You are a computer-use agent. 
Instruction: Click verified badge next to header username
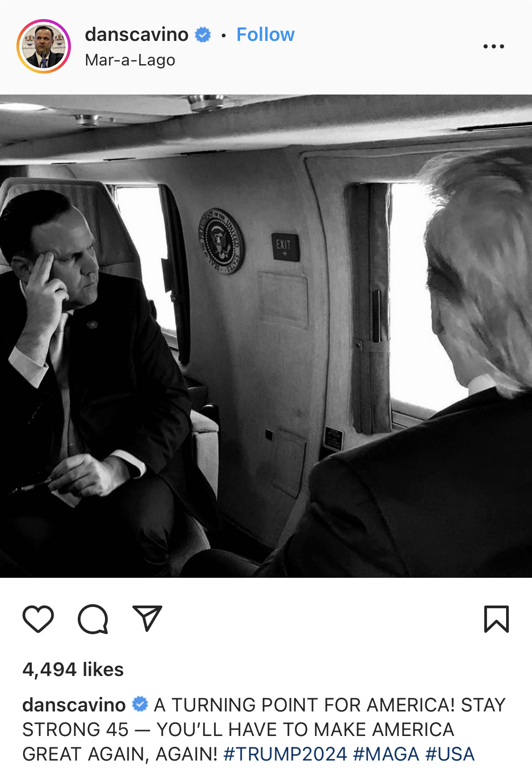pyautogui.click(x=203, y=35)
